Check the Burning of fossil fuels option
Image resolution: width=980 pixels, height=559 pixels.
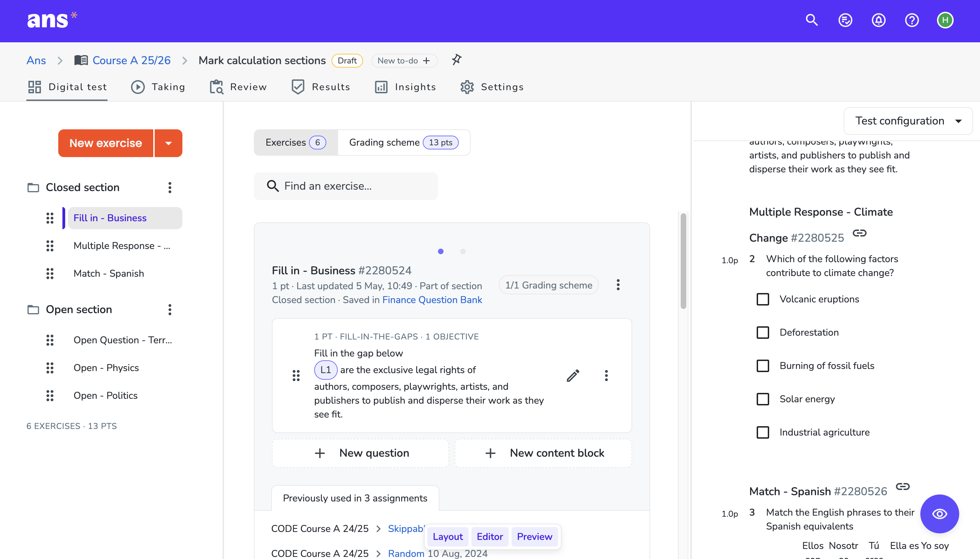(x=763, y=366)
